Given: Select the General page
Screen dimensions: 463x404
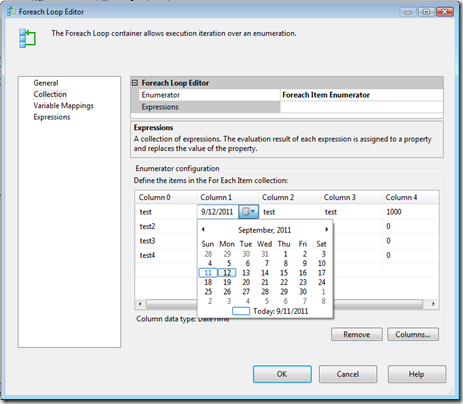Looking at the screenshot, I should [x=46, y=83].
